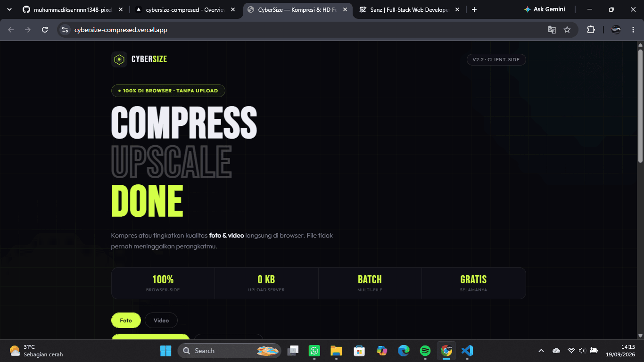Bookmark this page with the star icon
This screenshot has height=362, width=644.
567,30
